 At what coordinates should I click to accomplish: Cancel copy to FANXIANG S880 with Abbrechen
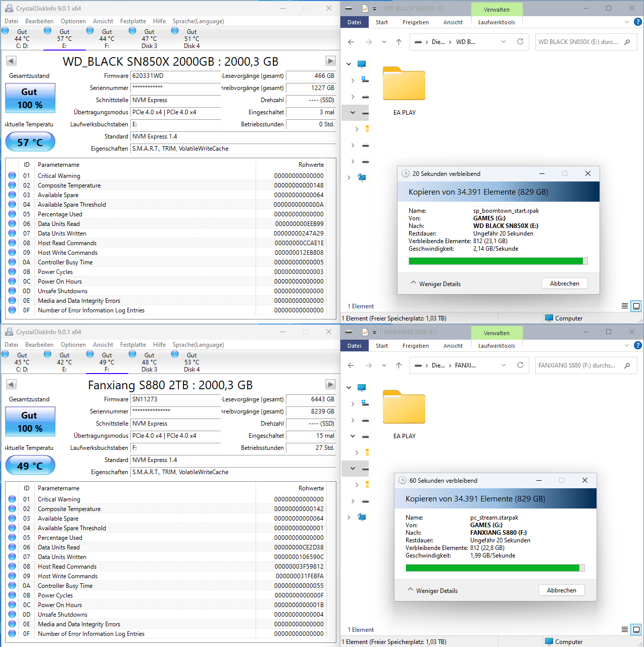pyautogui.click(x=562, y=590)
